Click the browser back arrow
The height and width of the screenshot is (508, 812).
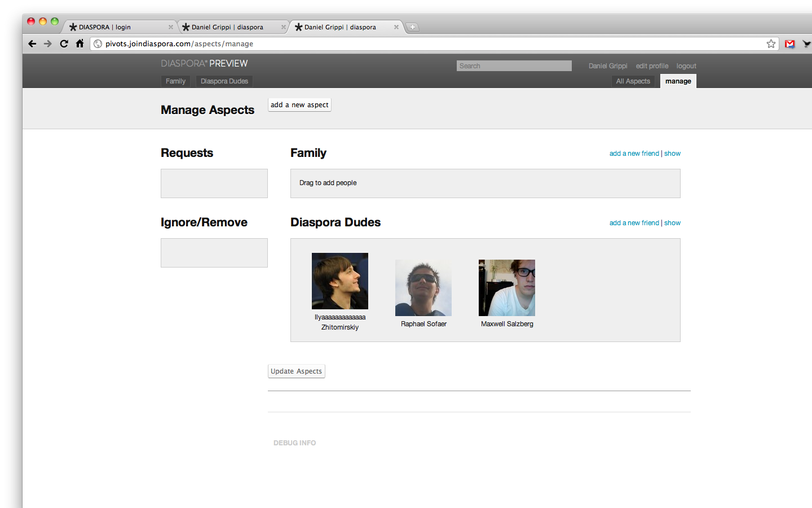tap(32, 44)
